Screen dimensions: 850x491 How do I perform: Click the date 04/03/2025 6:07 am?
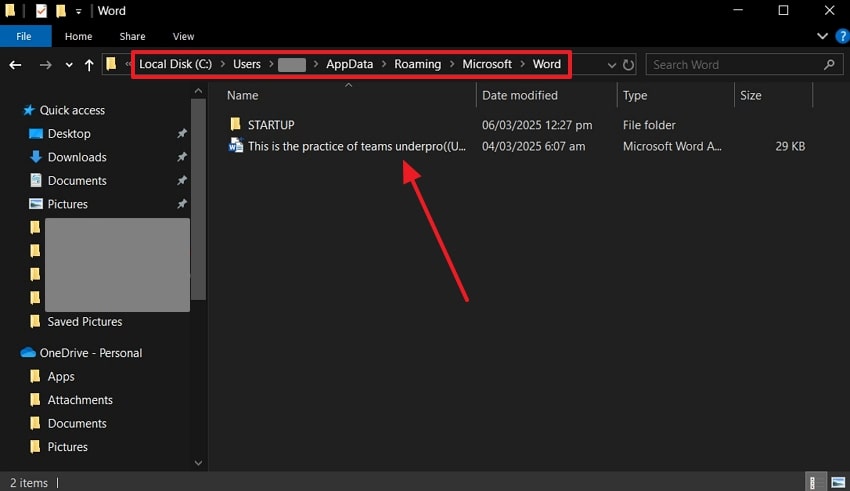pyautogui.click(x=533, y=146)
